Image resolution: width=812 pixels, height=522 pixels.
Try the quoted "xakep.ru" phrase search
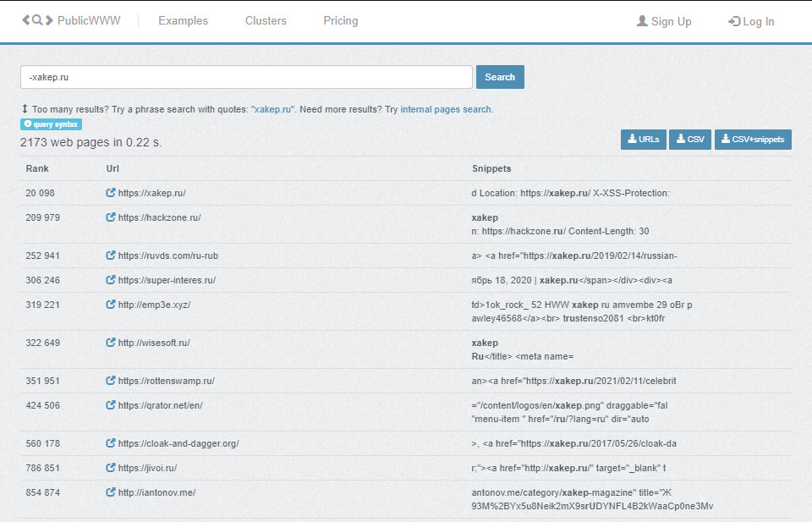(x=273, y=109)
